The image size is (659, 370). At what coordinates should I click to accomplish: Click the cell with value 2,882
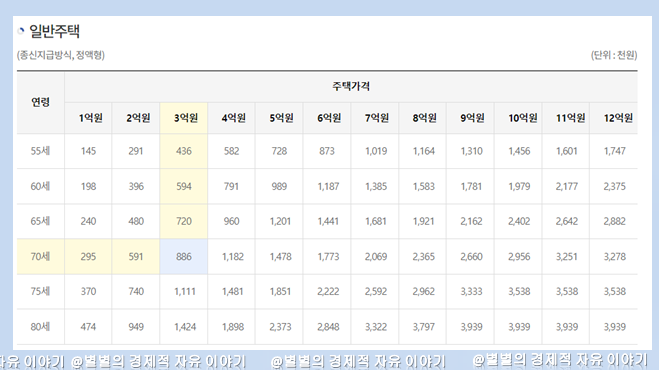(x=614, y=221)
